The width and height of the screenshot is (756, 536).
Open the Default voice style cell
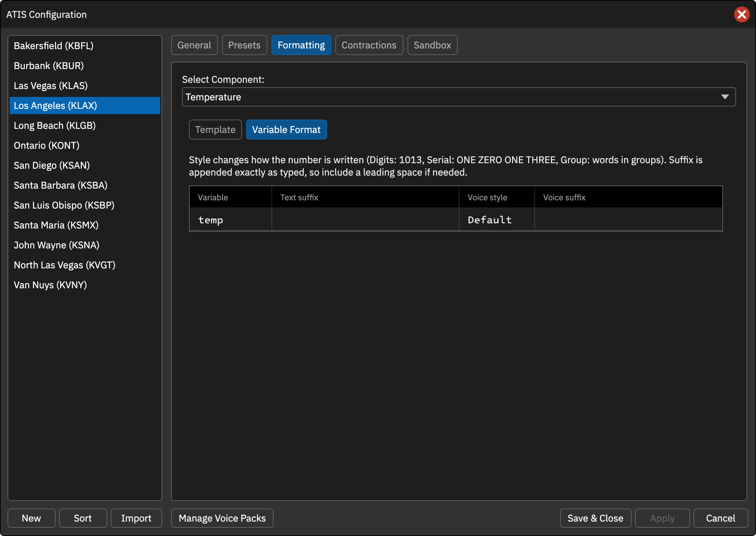497,220
